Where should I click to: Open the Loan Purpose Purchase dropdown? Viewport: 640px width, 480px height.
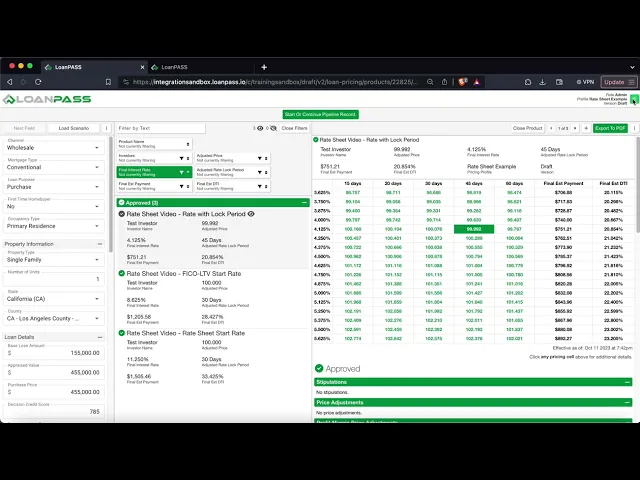pos(53,187)
